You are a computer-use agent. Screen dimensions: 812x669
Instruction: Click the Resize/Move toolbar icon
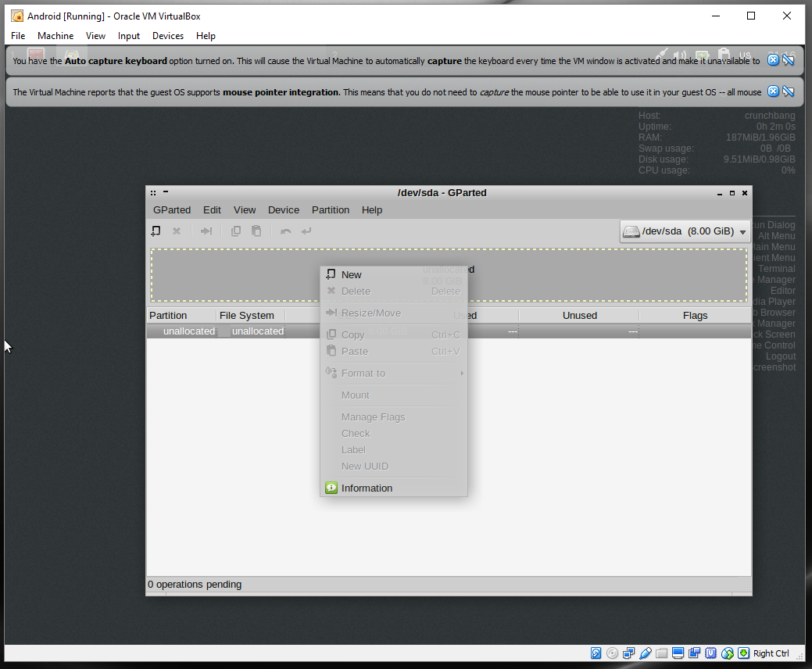pos(206,231)
